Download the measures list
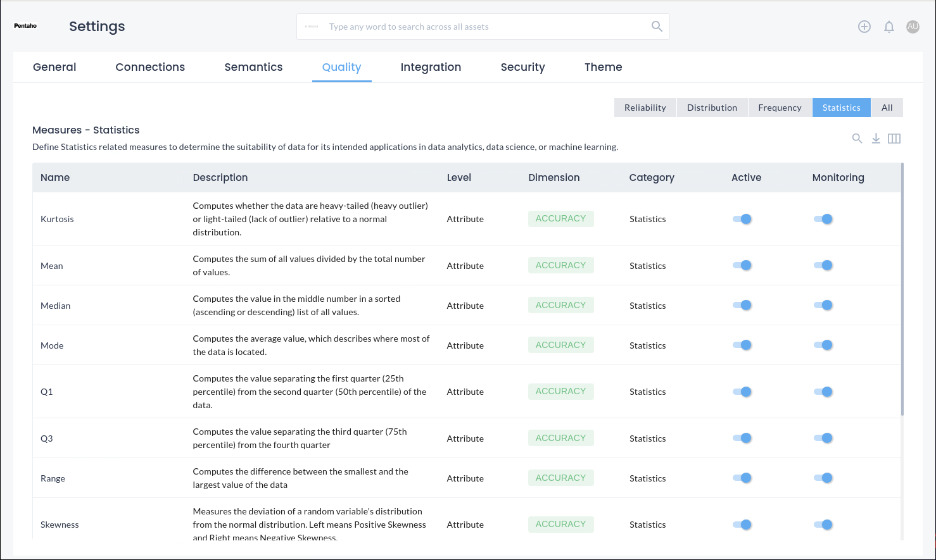The height and width of the screenshot is (560, 936). pos(875,139)
